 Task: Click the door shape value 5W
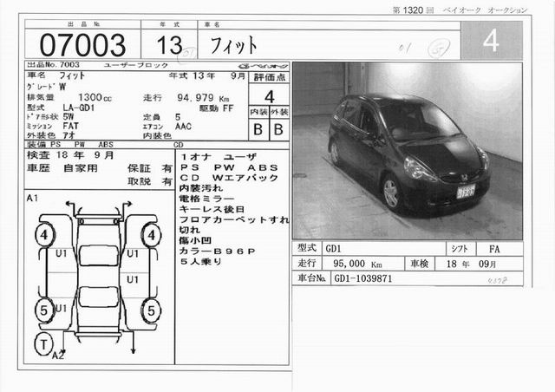[x=69, y=116]
